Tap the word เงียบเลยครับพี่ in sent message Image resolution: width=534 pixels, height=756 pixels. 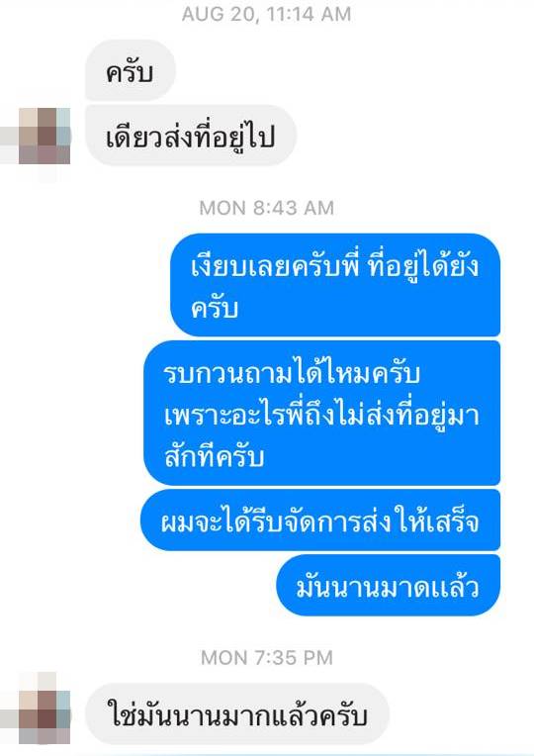(275, 265)
